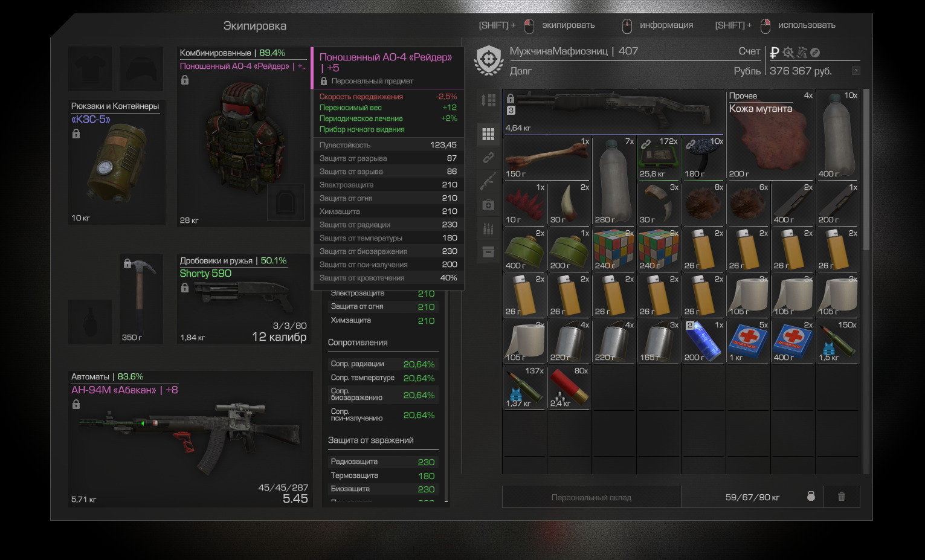This screenshot has width=925, height=560.
Task: Select the 1x black bar item 200 г
Action: (837, 204)
